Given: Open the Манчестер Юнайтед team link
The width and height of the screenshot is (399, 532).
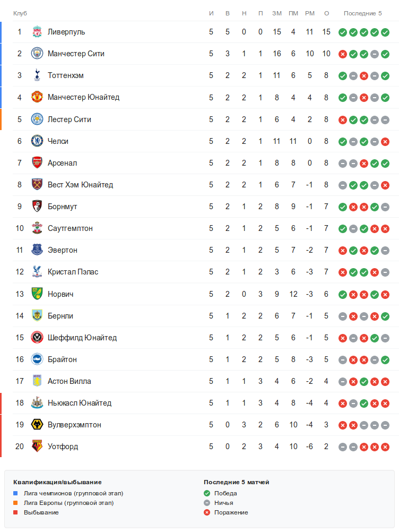Looking at the screenshot, I should (83, 97).
